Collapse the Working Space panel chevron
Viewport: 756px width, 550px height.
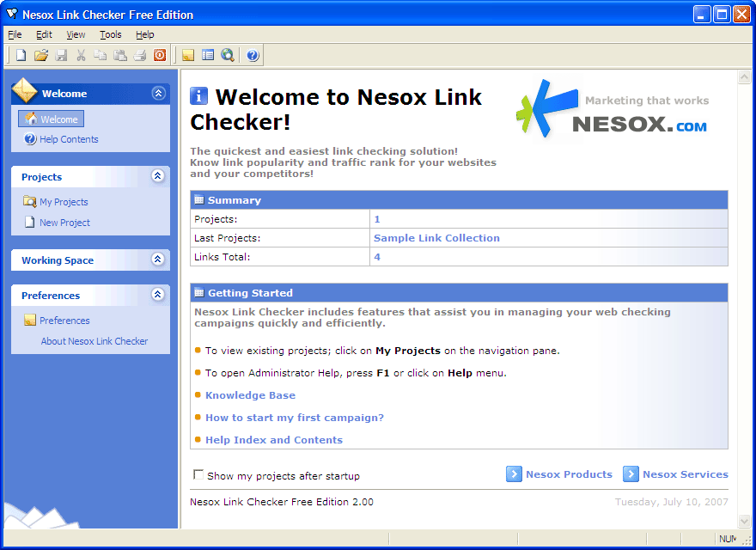[x=157, y=260]
